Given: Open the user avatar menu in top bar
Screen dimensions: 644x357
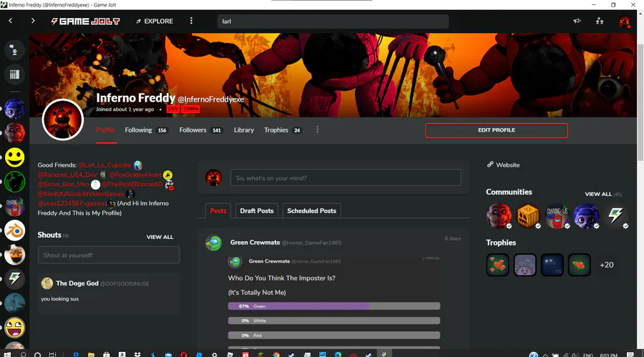Looking at the screenshot, I should pos(624,21).
